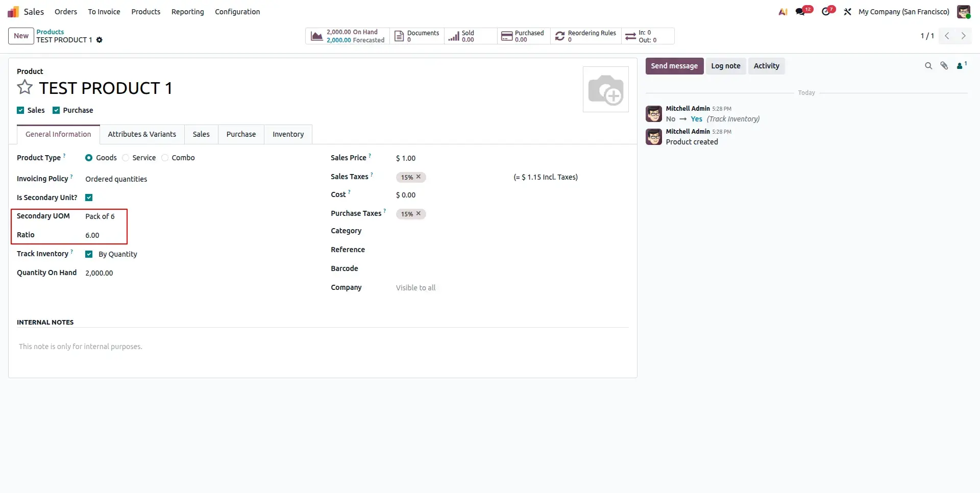Select the Goods product type

click(x=89, y=158)
